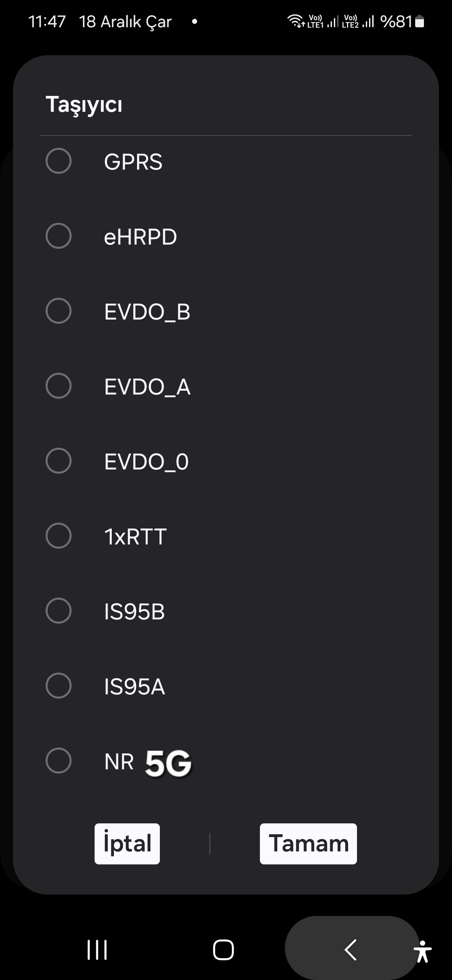452x980 pixels.
Task: Choose the EVDO_B radio option
Action: tap(58, 311)
